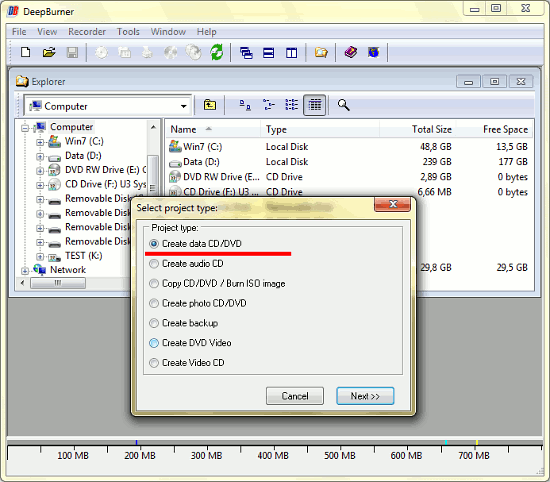The width and height of the screenshot is (550, 482).
Task: Sort by the Name column header
Action: [213, 129]
